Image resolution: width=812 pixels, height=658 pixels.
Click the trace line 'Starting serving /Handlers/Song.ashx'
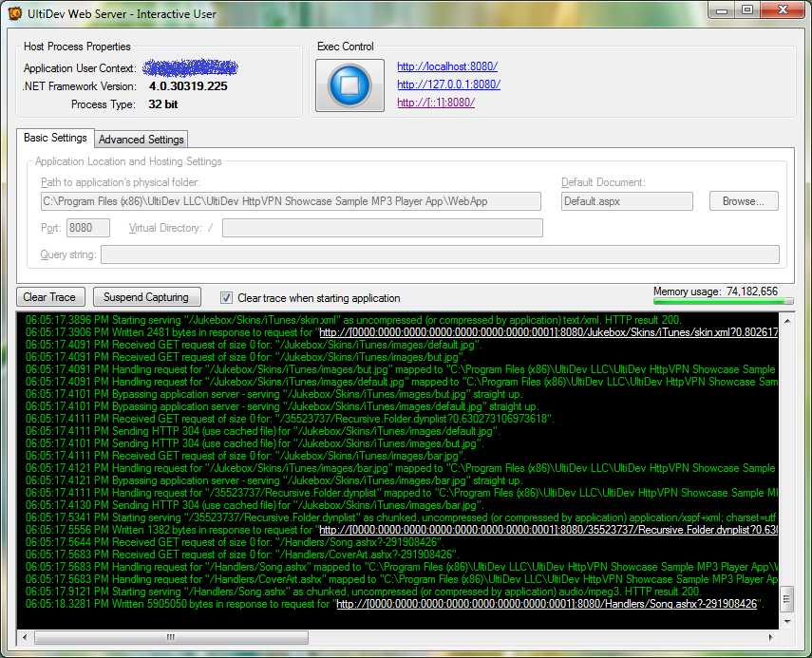coord(363,592)
